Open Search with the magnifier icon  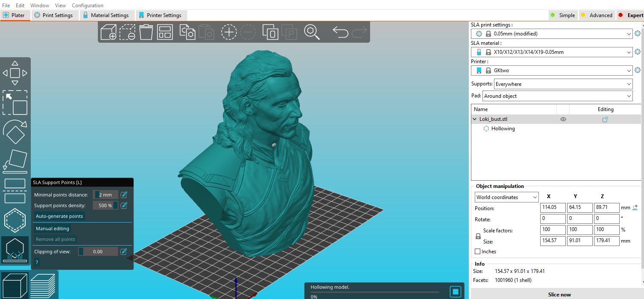pos(312,32)
